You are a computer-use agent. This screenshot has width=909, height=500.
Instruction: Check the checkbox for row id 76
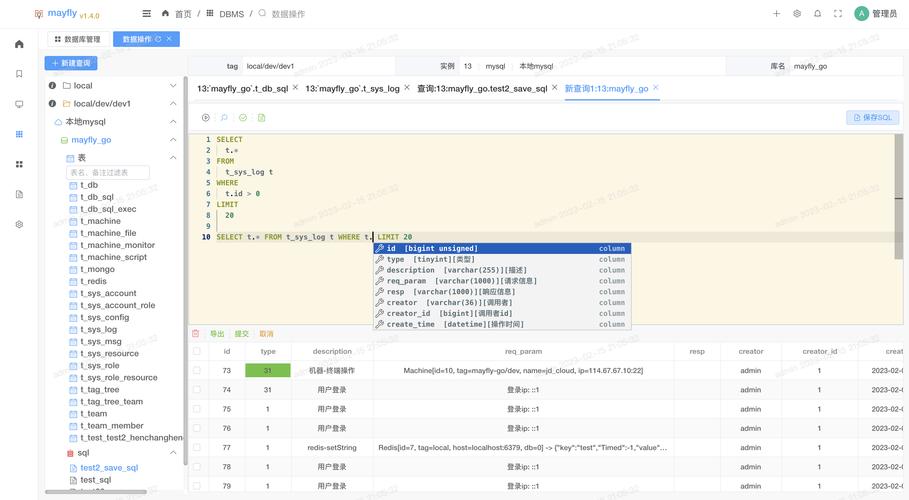click(197, 428)
